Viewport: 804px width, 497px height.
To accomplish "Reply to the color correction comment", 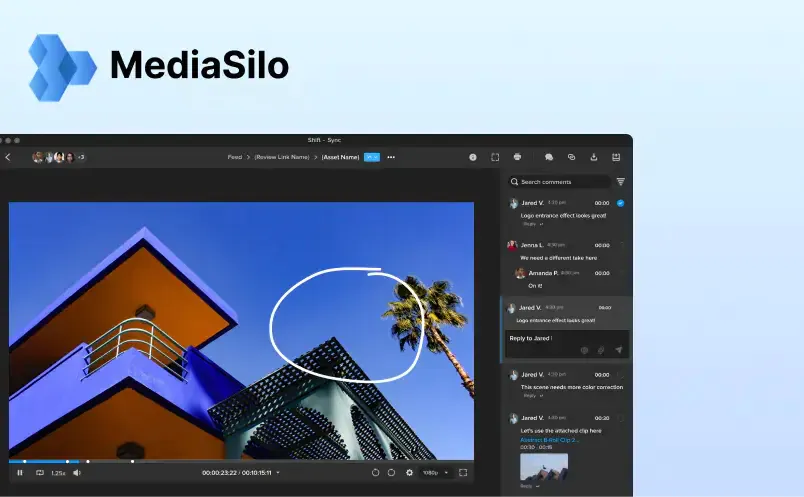I will click(x=532, y=395).
